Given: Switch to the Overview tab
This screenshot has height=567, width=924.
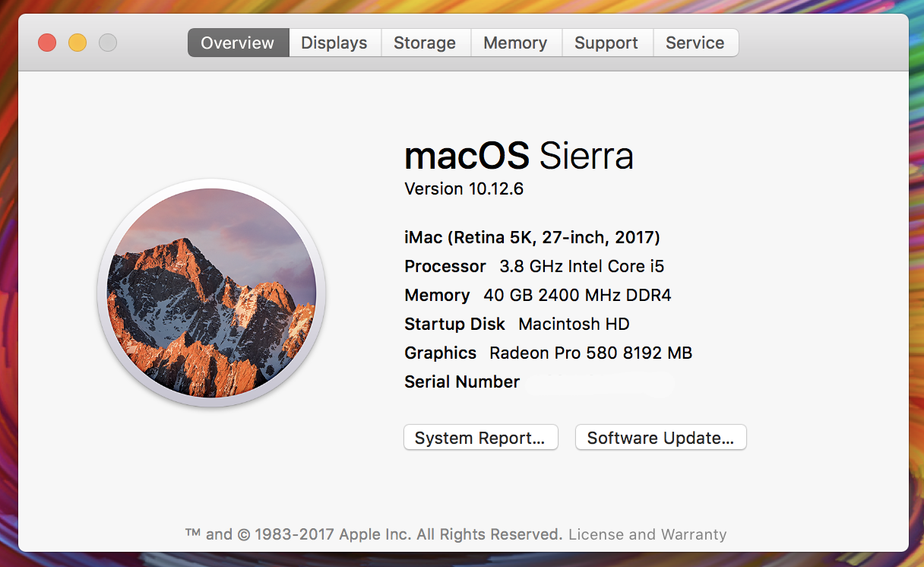Looking at the screenshot, I should [x=238, y=43].
